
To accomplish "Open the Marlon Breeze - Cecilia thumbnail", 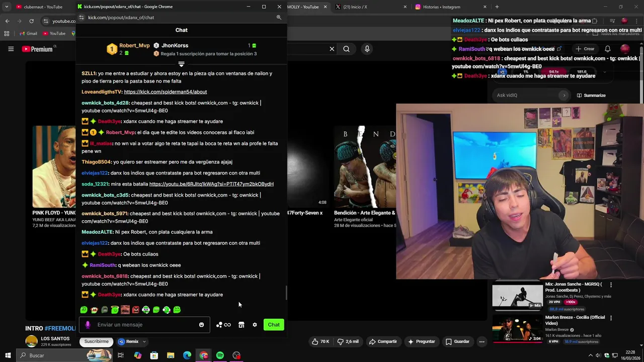I will tap(517, 328).
